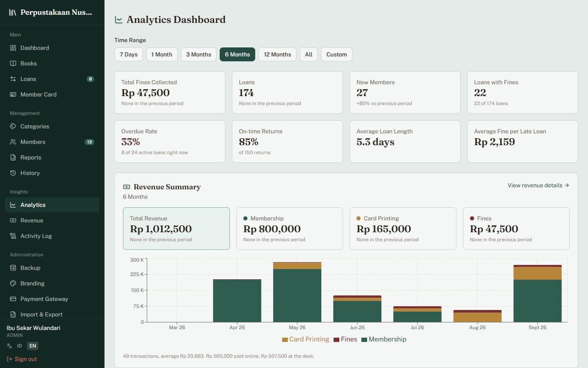Click the Membership legend swatch

coord(364,339)
